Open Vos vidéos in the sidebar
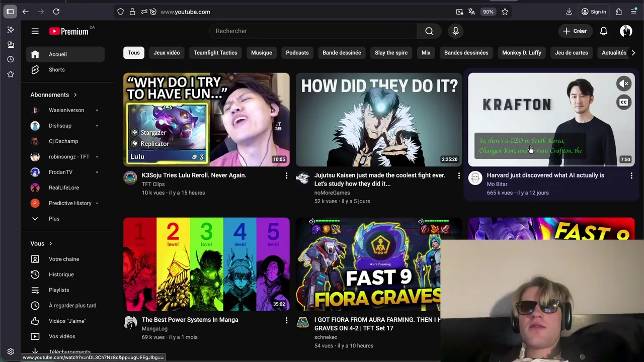 coord(65,336)
